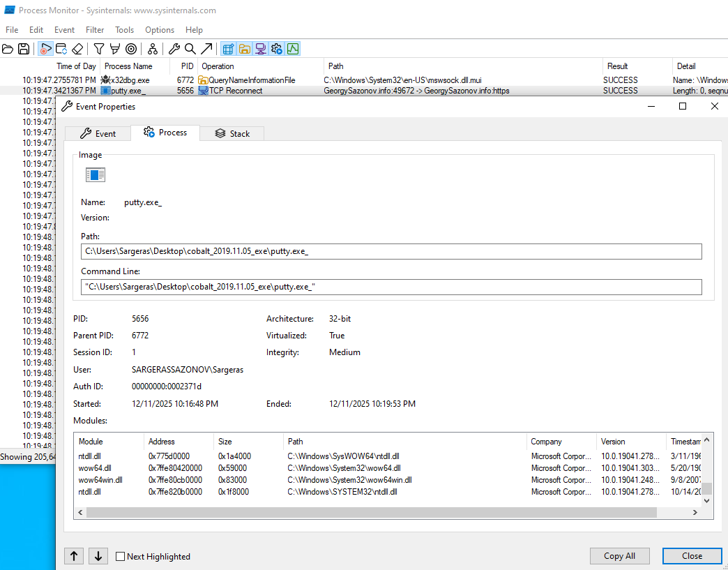Click the Copy All button
The image size is (728, 570).
tap(619, 555)
